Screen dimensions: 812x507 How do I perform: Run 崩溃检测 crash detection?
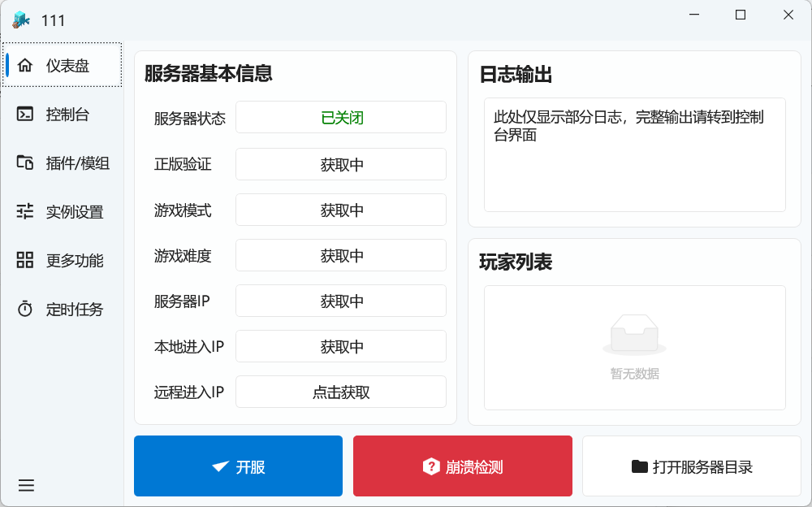pyautogui.click(x=462, y=466)
